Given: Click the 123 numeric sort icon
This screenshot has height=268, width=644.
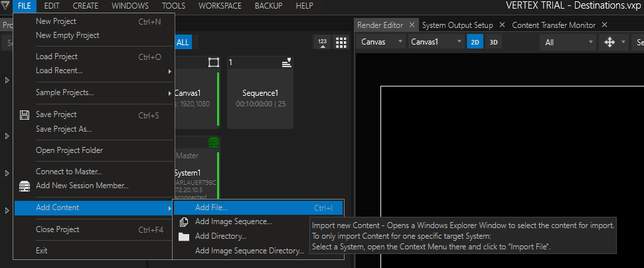Looking at the screenshot, I should 323,43.
